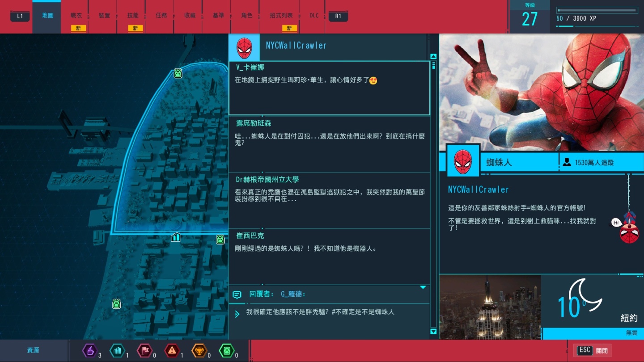Open the 技能 tab
Viewport: 644px width, 362px height.
coord(133,16)
